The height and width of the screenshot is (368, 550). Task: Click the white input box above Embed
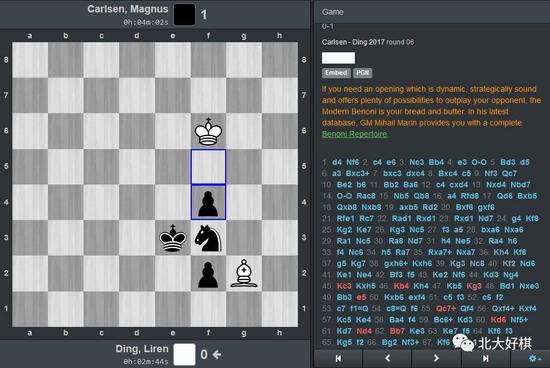point(338,58)
